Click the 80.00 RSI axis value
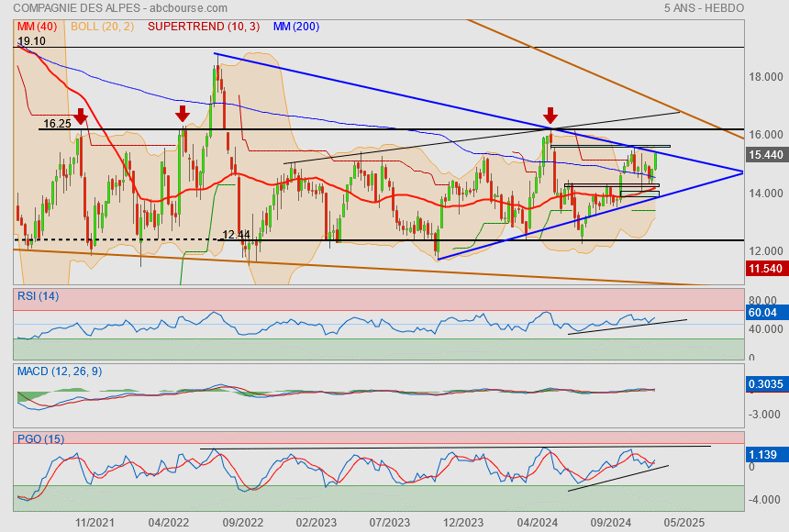Screen dimensions: 789x532 (x=762, y=301)
